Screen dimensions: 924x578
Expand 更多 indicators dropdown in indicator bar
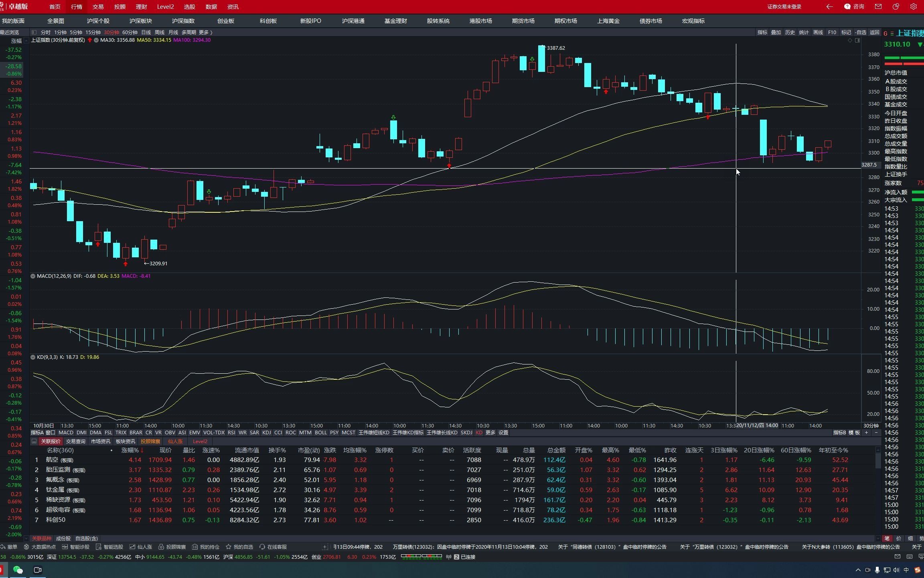[x=490, y=432]
